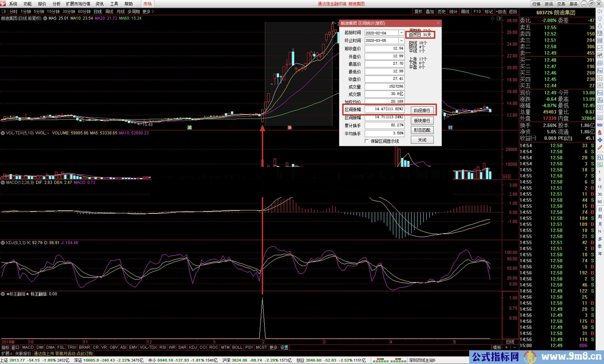This screenshot has width=604, height=364.
Task: Click the RSI indicator icon in sidebar
Action: 600,125
